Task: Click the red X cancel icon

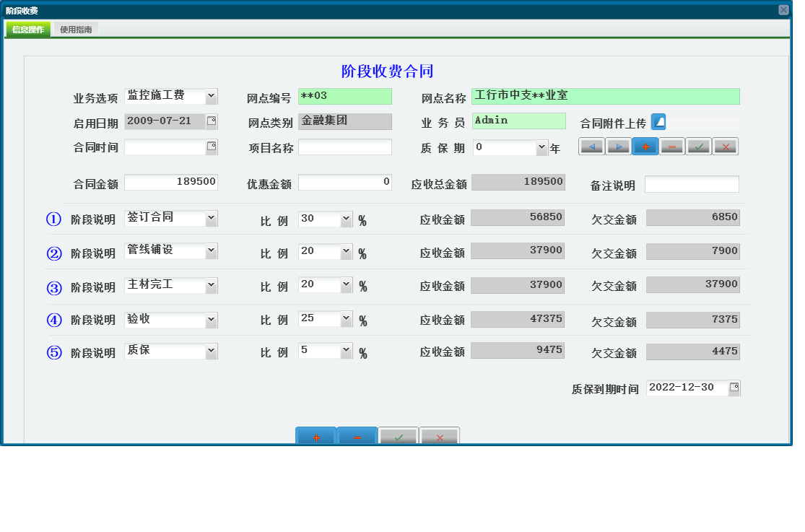Action: tap(726, 146)
